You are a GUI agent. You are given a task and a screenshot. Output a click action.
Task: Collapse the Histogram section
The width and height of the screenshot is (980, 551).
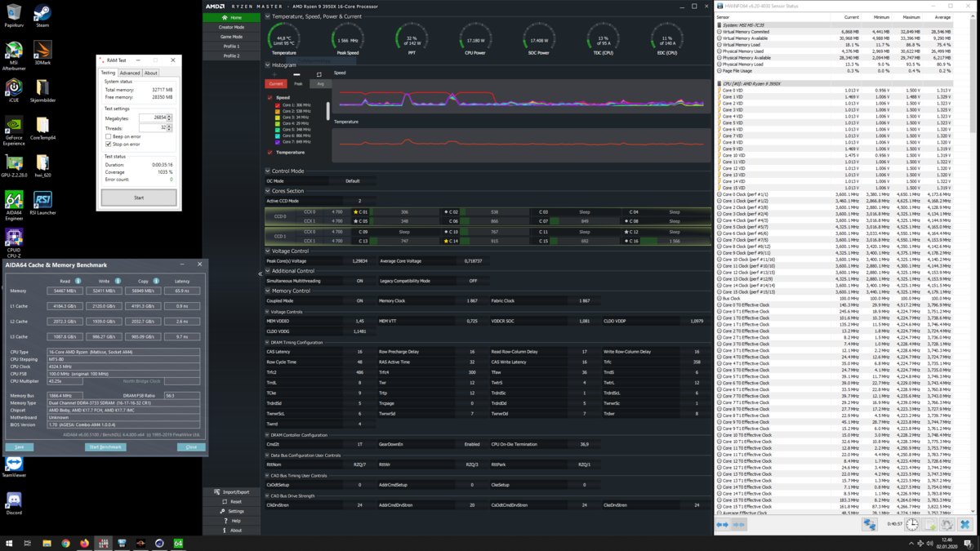pyautogui.click(x=267, y=65)
